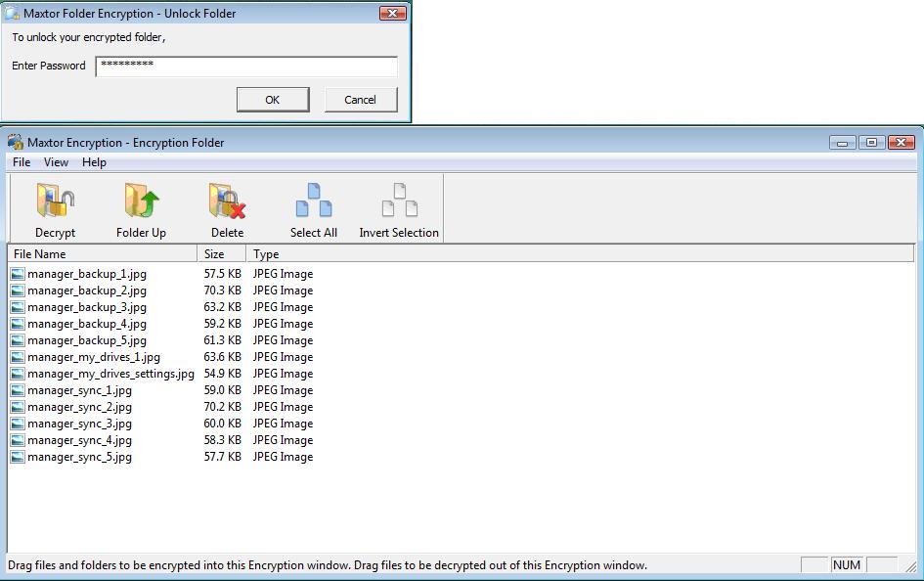Screen dimensions: 924x581
Task: Click the Maxtor Encryption title bar app icon
Action: 16,142
